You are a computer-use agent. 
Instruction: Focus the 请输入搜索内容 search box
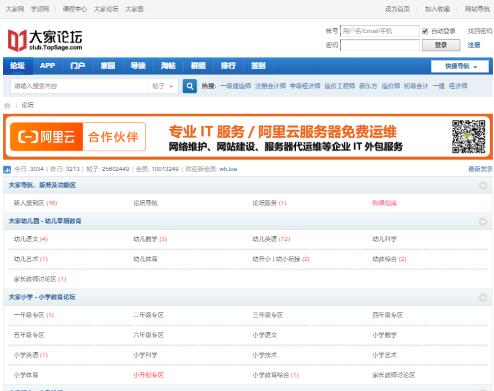coord(79,86)
